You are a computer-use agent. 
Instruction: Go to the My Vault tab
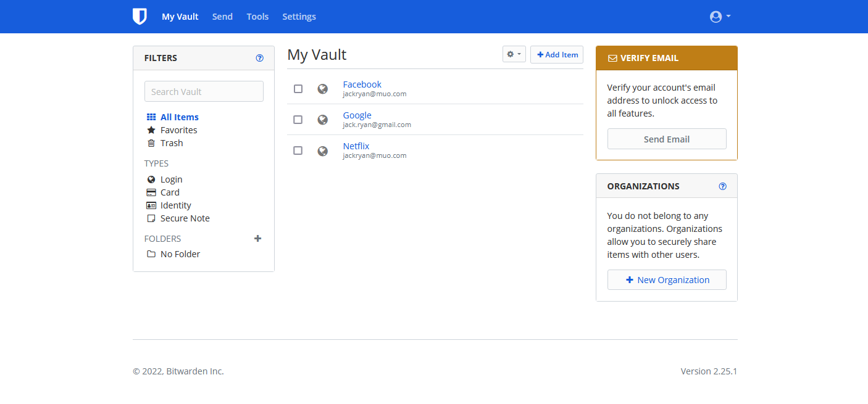click(180, 17)
